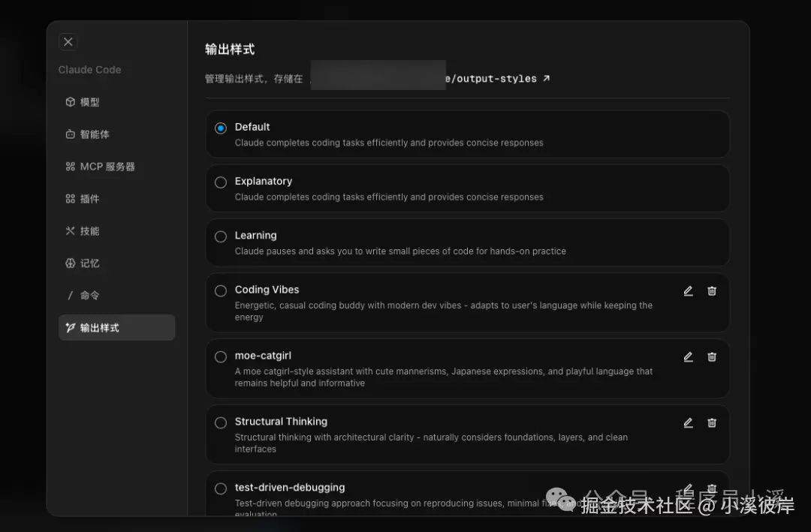Click the test-driven-debugging title text
Screen dimensions: 811x532
point(290,487)
